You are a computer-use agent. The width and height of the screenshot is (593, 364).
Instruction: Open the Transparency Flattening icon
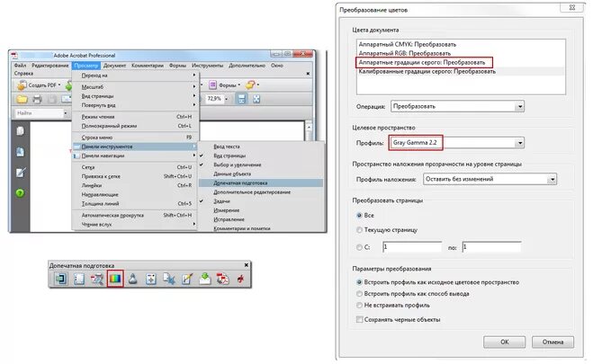click(x=204, y=279)
